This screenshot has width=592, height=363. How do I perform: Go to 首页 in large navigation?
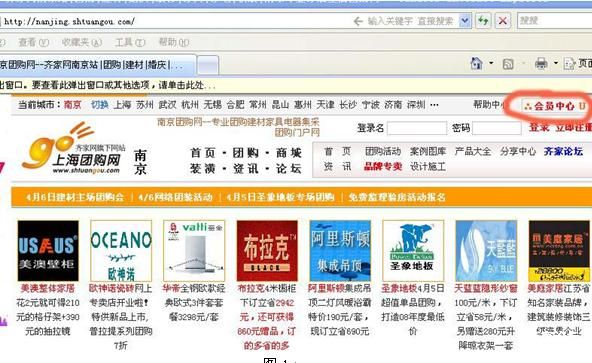[x=203, y=153]
